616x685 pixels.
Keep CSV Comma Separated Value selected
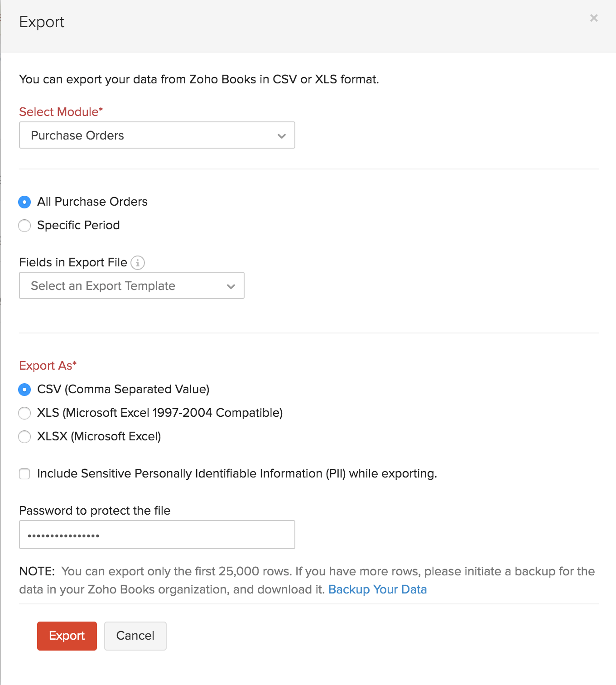pos(24,389)
